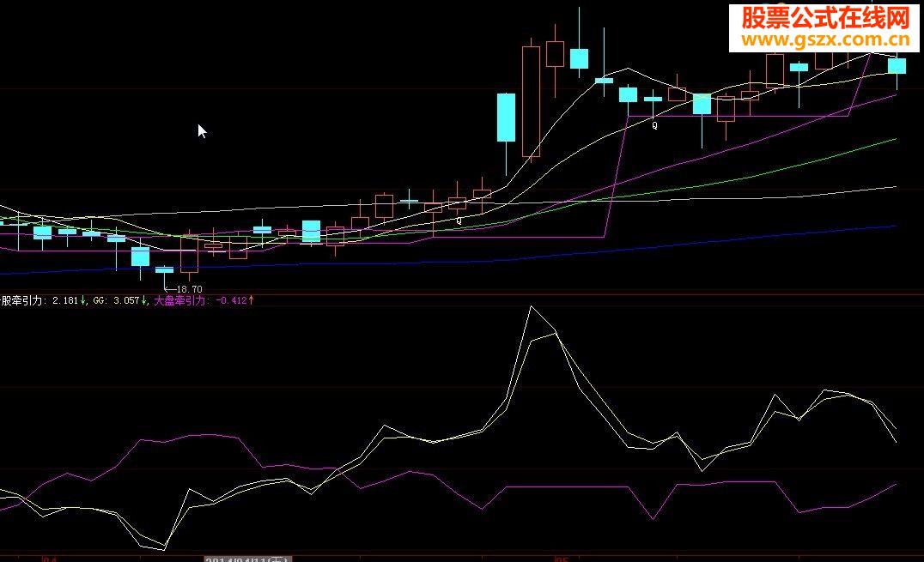Click the peak of the white indicator line
This screenshot has width=924, height=562.
[x=531, y=306]
